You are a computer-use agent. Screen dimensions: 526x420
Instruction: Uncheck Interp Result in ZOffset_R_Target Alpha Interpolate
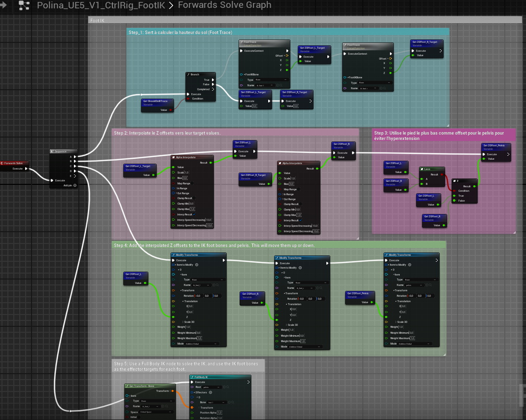pos(301,220)
